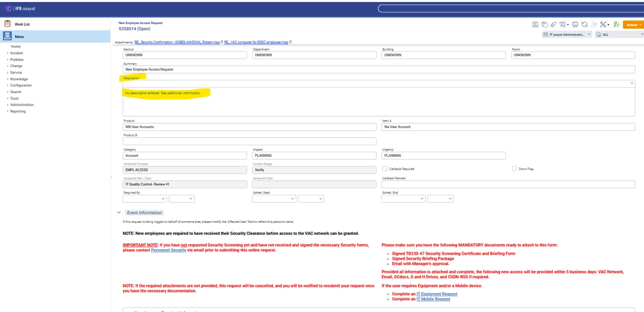Collapse the Event Information section
The width and height of the screenshot is (644, 312).
pyautogui.click(x=118, y=212)
